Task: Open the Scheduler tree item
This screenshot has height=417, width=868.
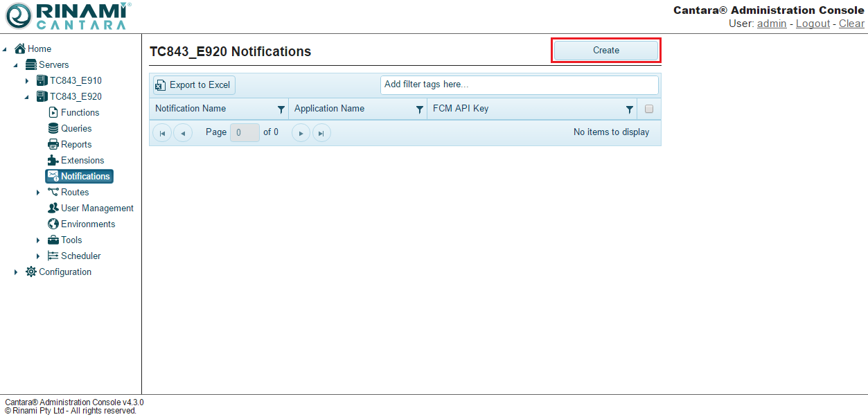Action: point(80,256)
